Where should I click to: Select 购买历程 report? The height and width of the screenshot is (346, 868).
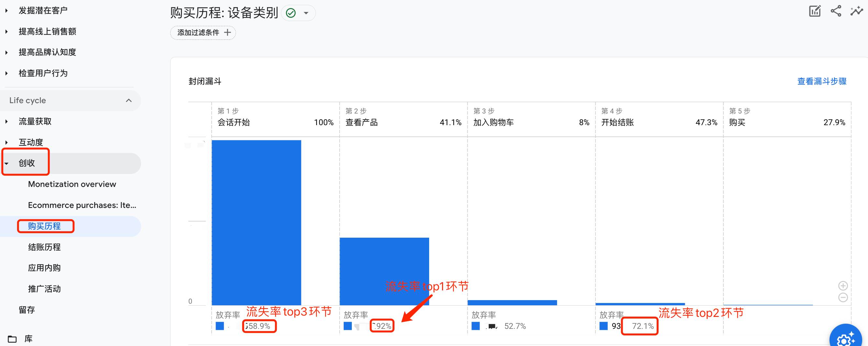click(x=44, y=226)
